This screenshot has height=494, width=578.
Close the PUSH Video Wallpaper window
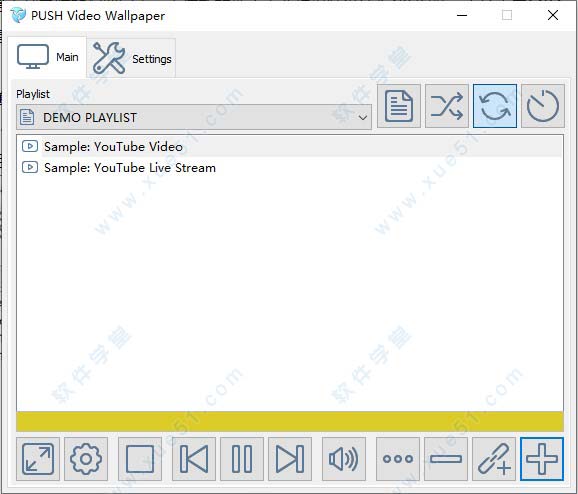pyautogui.click(x=553, y=15)
